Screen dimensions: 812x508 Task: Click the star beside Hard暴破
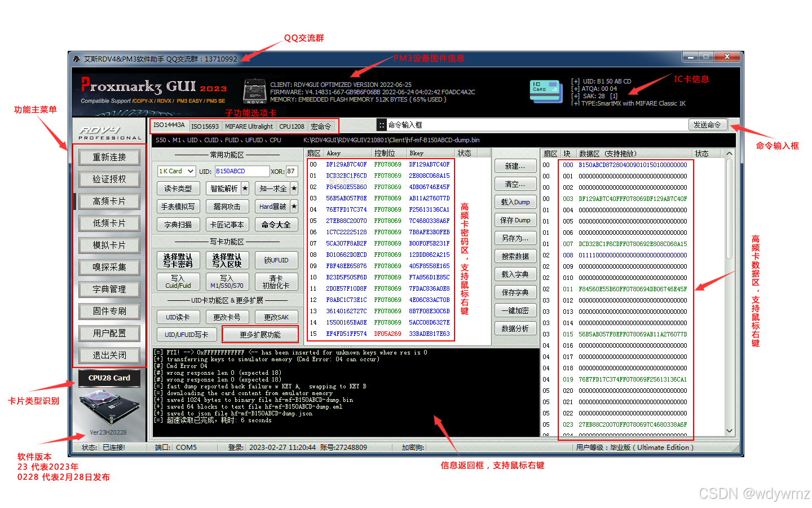tap(294, 206)
